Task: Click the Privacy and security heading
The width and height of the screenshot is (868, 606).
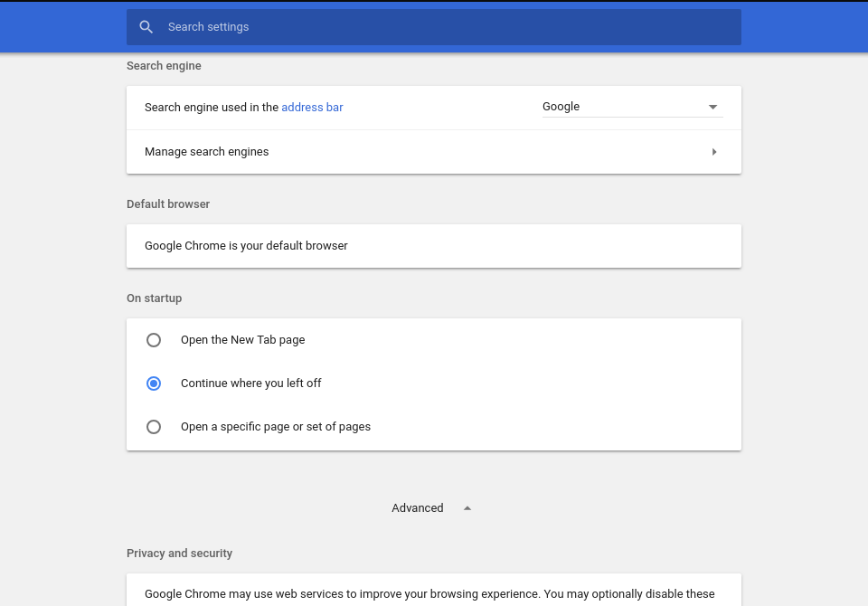Action: pos(179,554)
